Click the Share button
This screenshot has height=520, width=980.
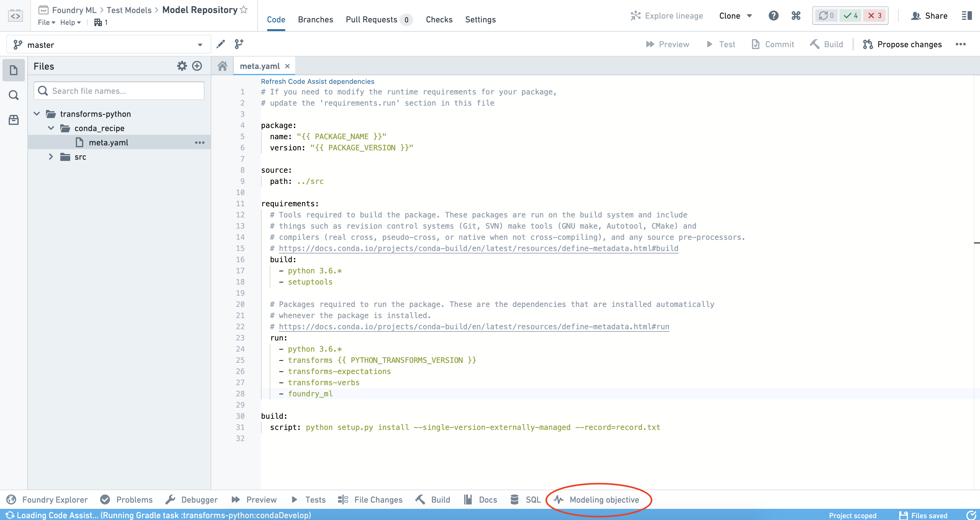point(929,16)
